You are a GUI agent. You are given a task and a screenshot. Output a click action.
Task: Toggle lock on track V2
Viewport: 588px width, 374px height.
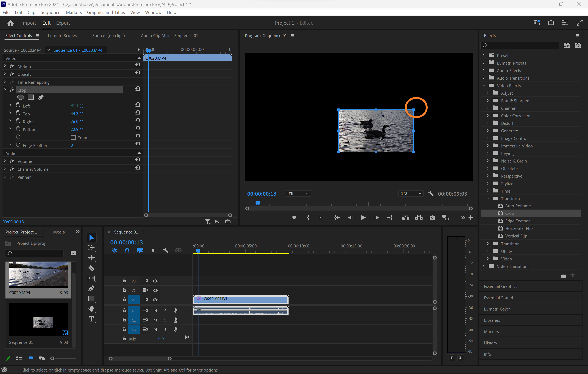point(124,290)
